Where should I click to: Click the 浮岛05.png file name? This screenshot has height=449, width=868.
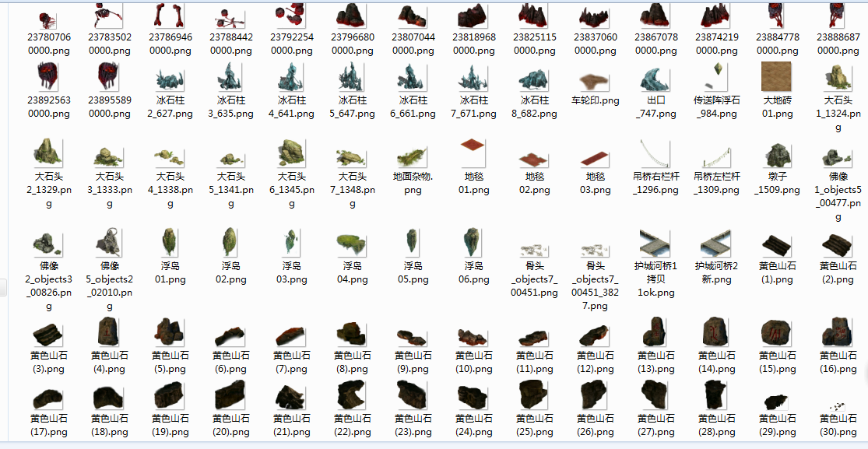413,272
